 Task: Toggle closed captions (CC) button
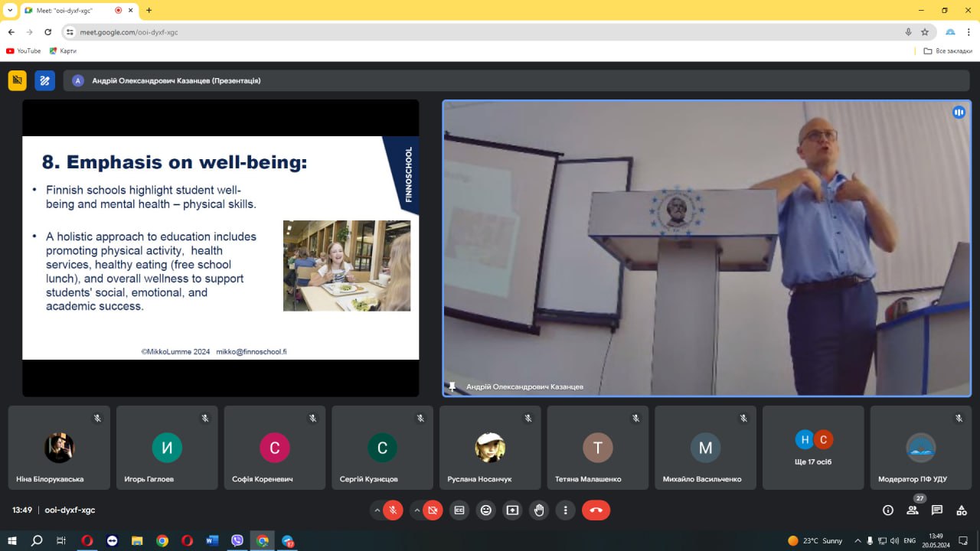coord(459,510)
